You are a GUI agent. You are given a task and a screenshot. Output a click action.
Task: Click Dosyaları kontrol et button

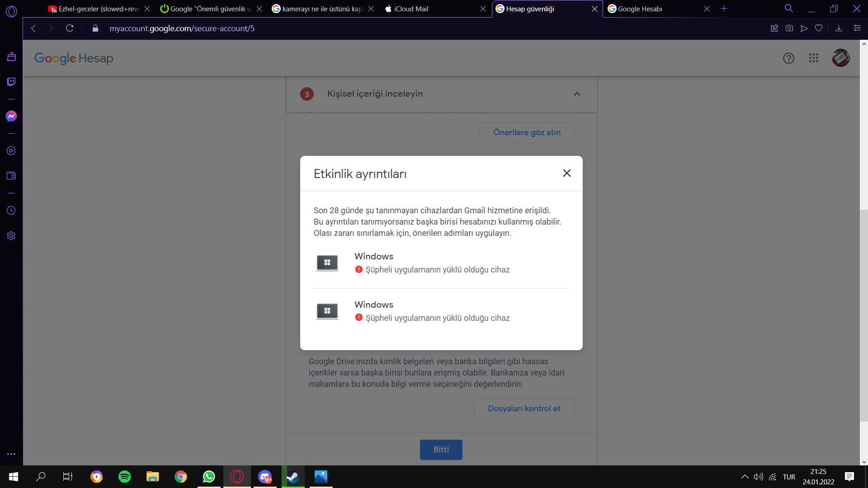(524, 408)
